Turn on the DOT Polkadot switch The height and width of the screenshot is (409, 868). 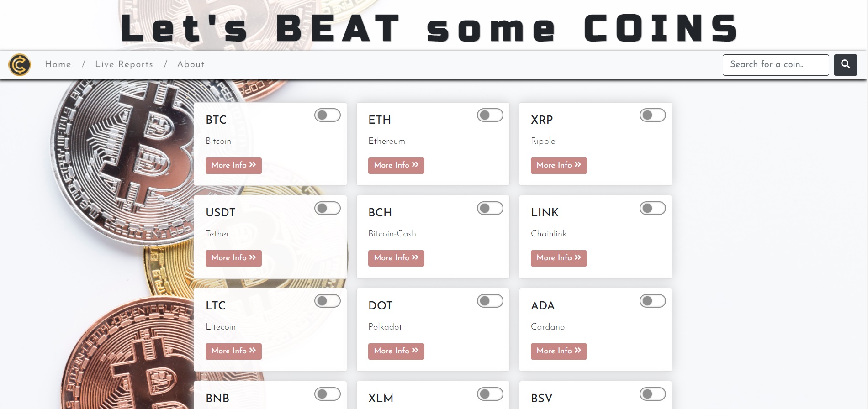coord(490,301)
